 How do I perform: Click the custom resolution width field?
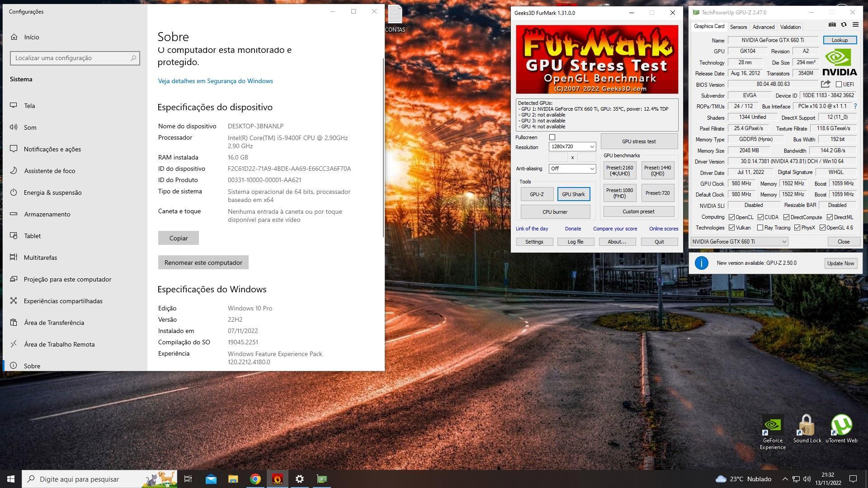click(x=558, y=157)
